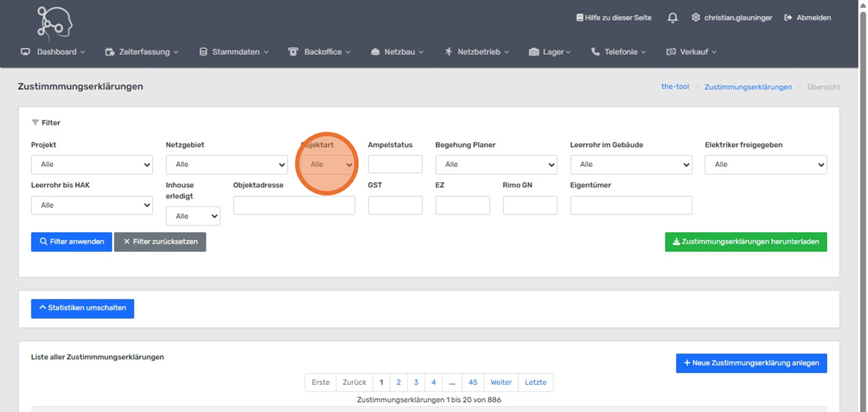Open Hilfe zu dieser Seite
Viewport: 868px width, 412px height.
(x=613, y=18)
